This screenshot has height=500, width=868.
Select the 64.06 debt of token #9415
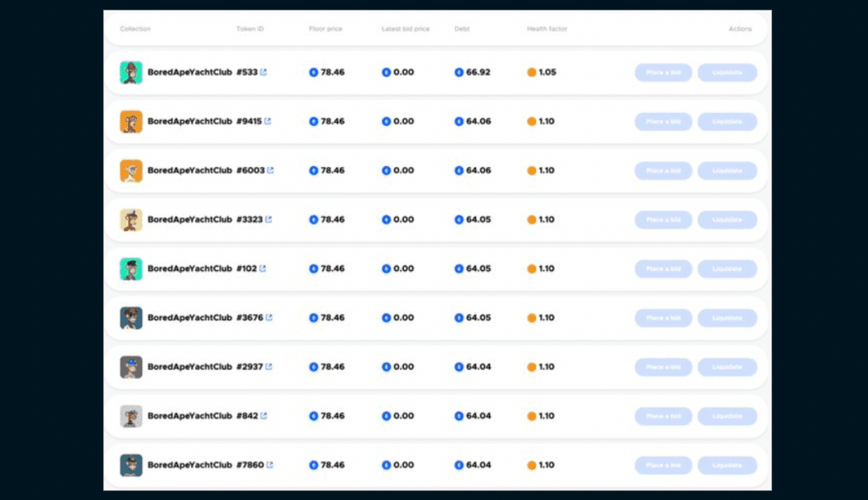[x=478, y=121]
